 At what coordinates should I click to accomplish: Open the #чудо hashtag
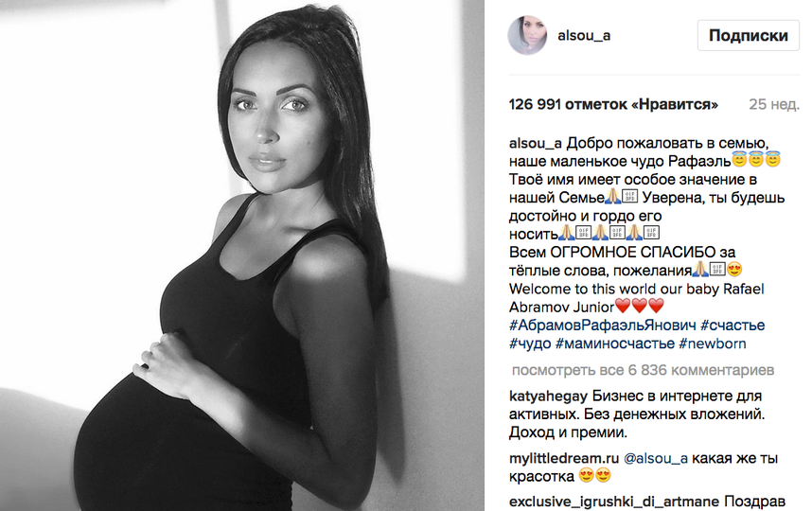tap(530, 344)
